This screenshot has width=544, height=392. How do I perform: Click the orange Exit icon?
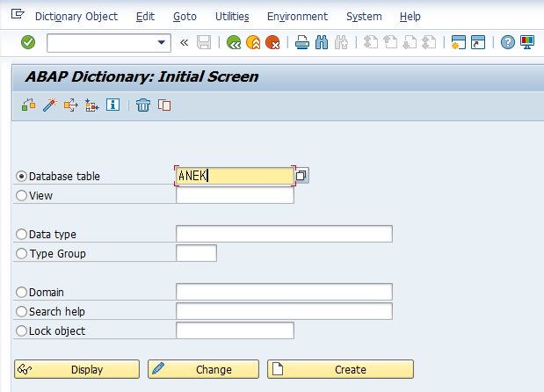pos(253,43)
